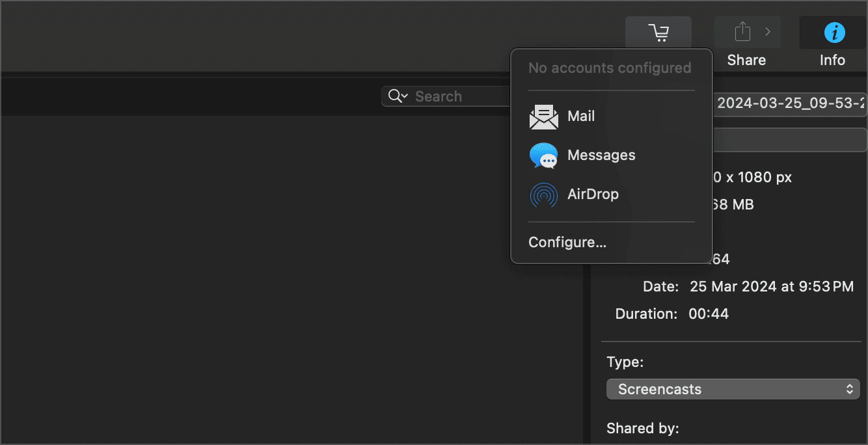The height and width of the screenshot is (445, 868).
Task: Click the AirDrop waves icon
Action: (x=543, y=195)
